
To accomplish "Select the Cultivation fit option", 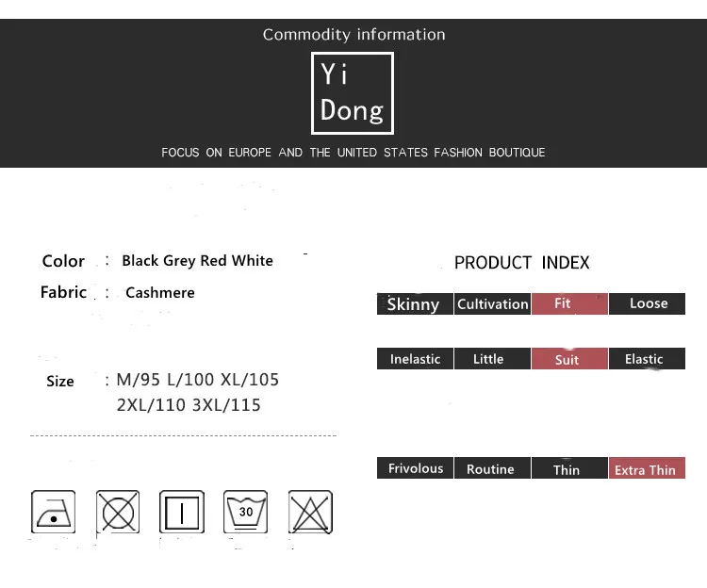I will coord(492,303).
